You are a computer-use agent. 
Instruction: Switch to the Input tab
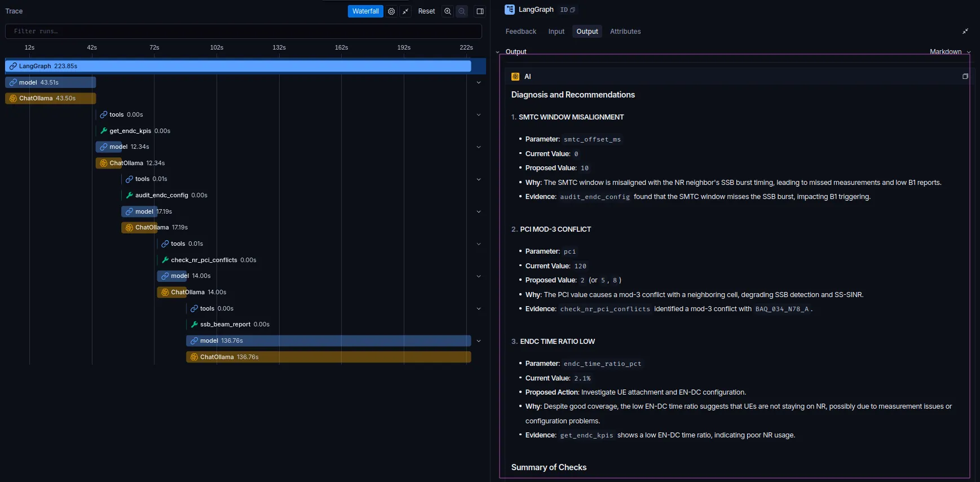(557, 32)
